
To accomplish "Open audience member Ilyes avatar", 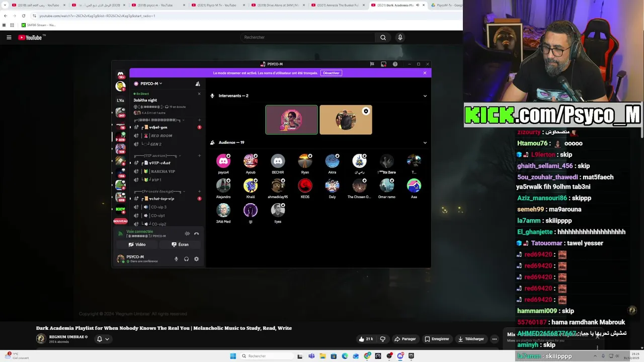I will (278, 210).
